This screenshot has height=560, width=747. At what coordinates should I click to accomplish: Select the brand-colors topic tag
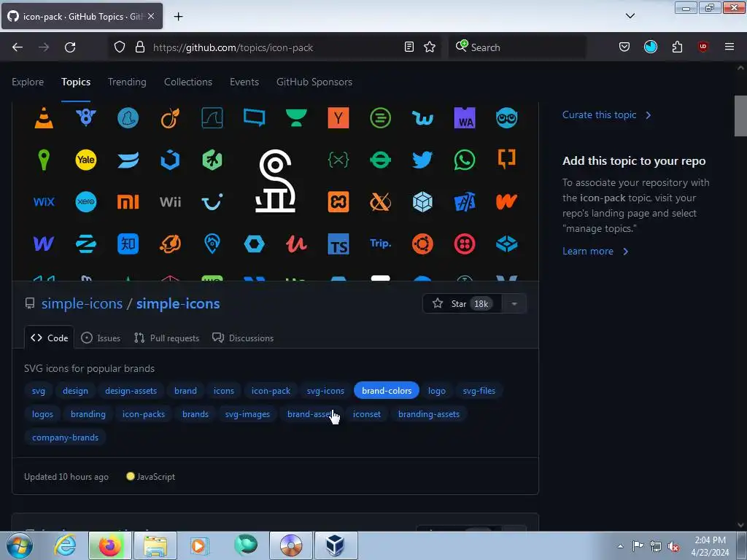[387, 391]
